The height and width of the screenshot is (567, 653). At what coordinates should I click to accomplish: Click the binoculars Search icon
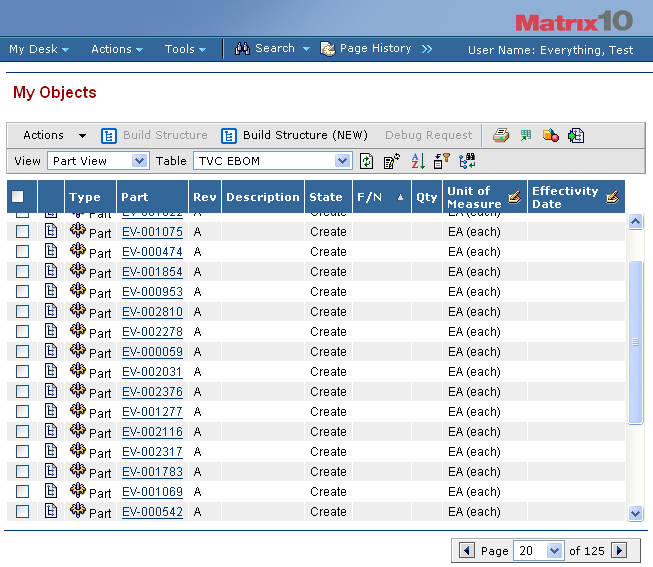242,49
